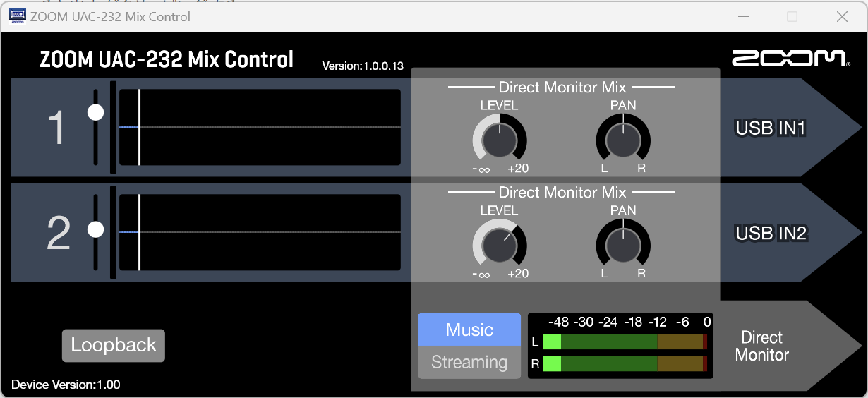Click the large channel 1 number
The height and width of the screenshot is (398, 868).
point(58,128)
